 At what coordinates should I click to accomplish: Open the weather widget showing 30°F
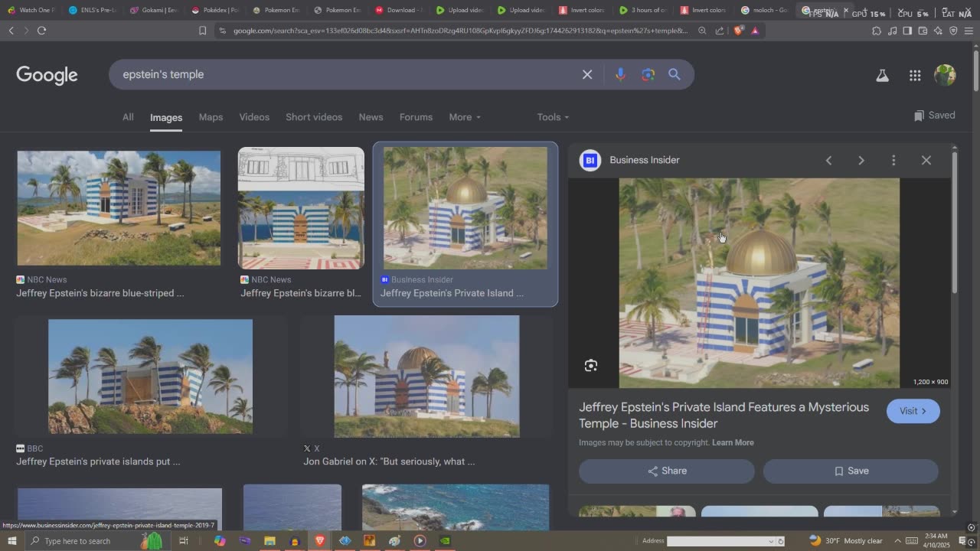[x=846, y=541]
